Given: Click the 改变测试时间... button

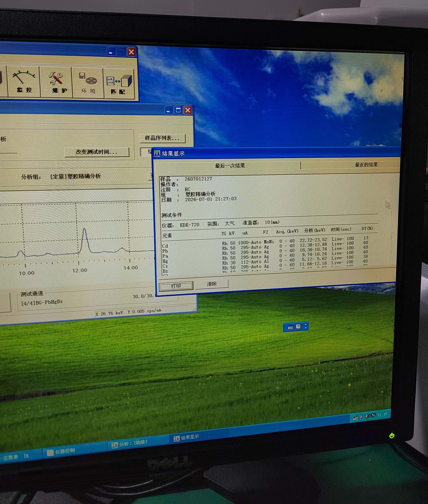Looking at the screenshot, I should (x=97, y=152).
